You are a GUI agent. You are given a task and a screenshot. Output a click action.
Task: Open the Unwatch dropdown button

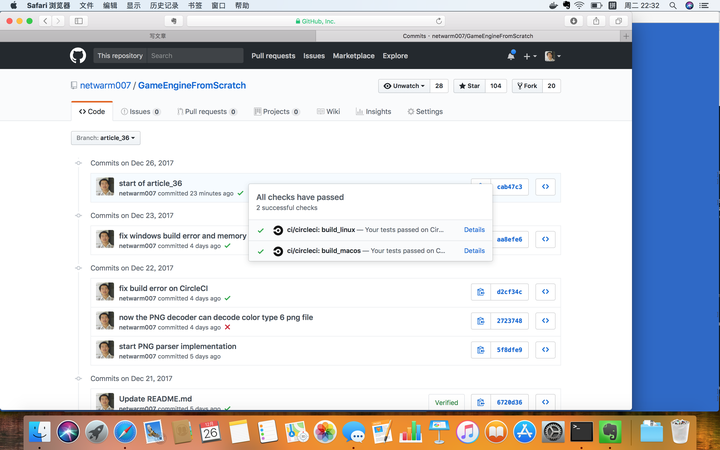click(x=404, y=86)
